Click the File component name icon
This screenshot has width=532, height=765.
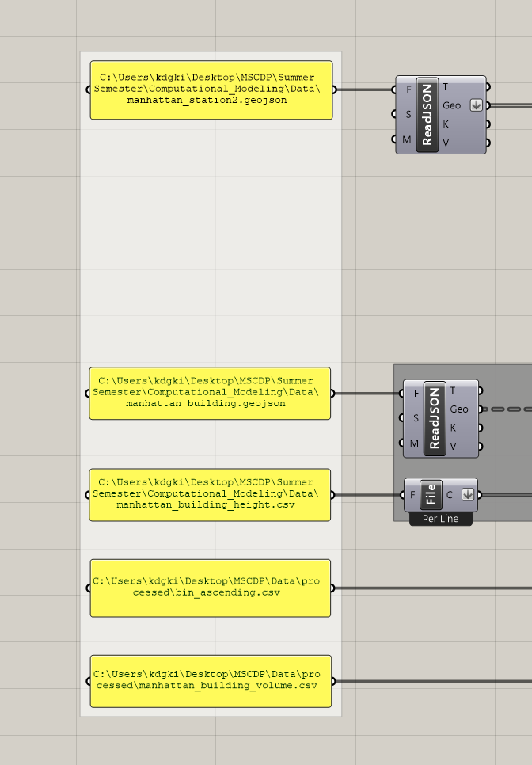pos(431,495)
